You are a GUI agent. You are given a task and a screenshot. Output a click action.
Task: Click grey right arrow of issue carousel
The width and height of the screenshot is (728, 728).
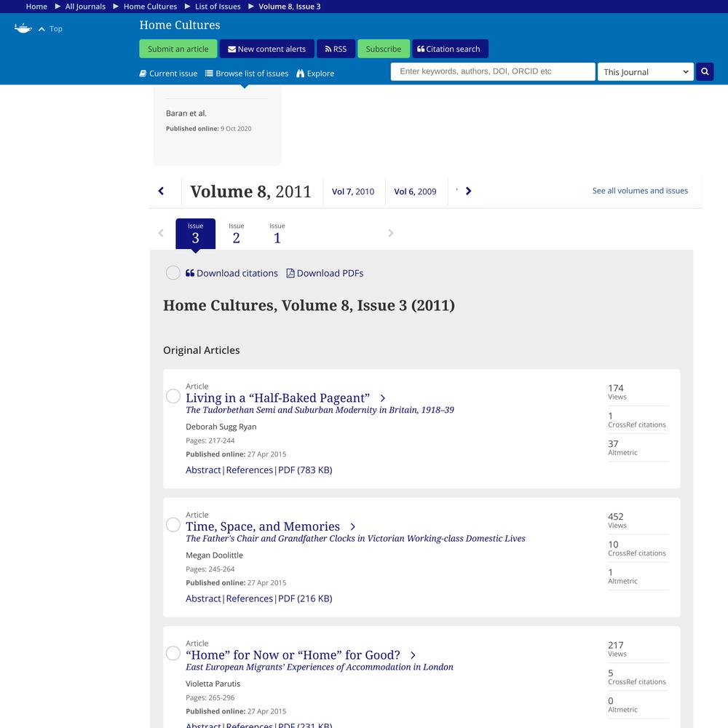point(390,233)
